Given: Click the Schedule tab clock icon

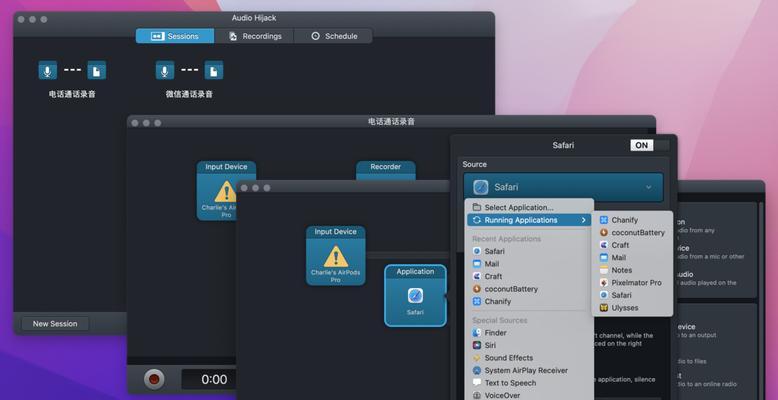Looking at the screenshot, I should click(x=316, y=36).
